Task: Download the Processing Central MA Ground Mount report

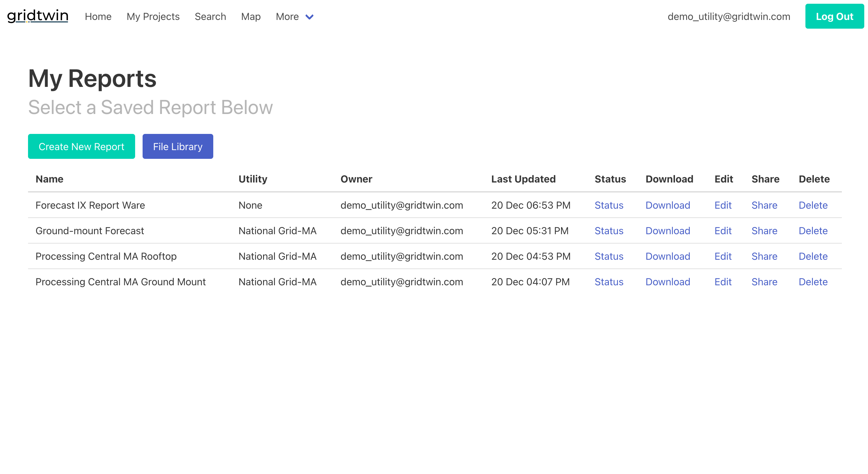Action: click(668, 282)
